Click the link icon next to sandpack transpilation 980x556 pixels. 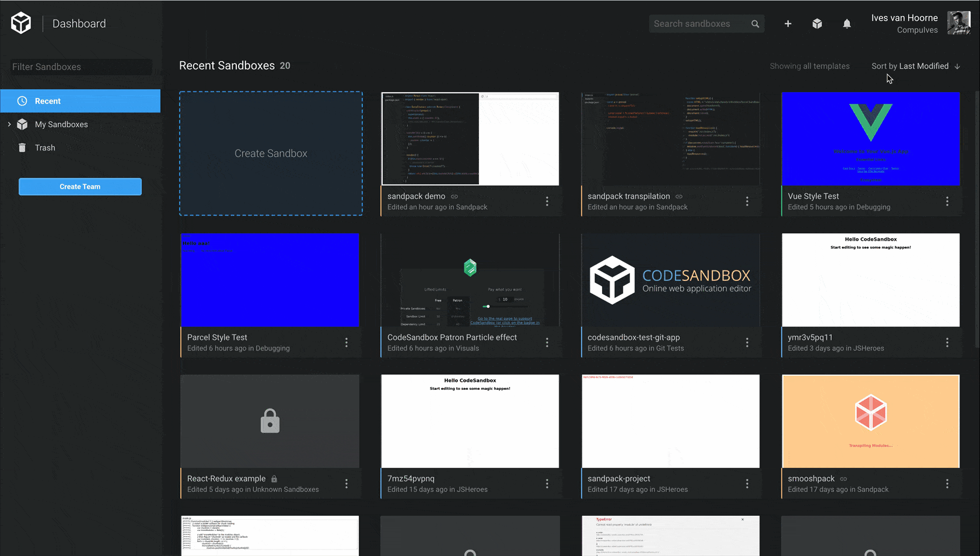click(678, 196)
